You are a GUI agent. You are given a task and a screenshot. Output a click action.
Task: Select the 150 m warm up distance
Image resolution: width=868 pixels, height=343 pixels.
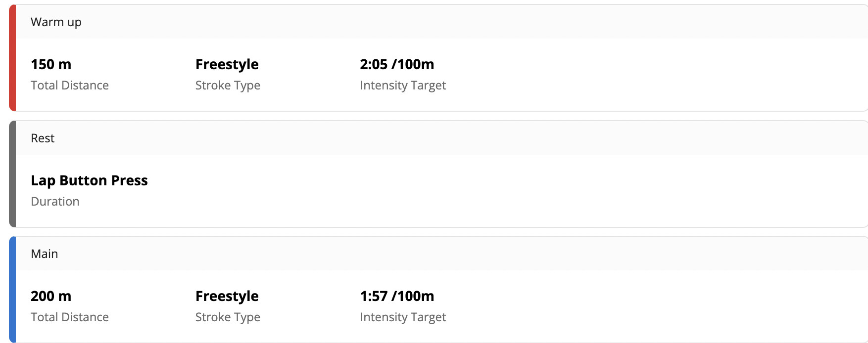tap(51, 64)
